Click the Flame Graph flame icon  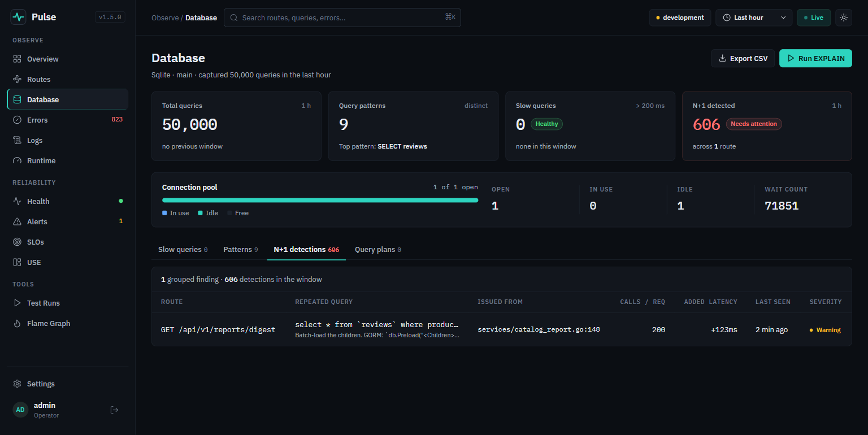pos(17,323)
